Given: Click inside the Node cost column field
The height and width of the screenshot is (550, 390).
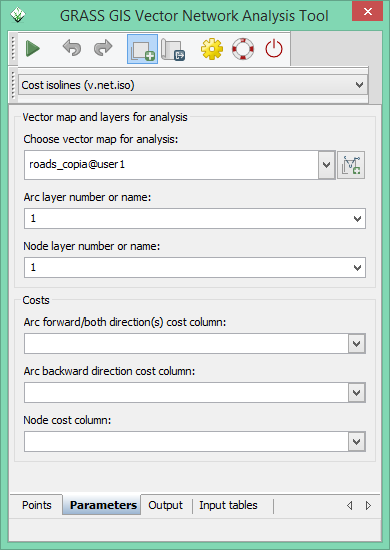Looking at the screenshot, I should [186, 442].
